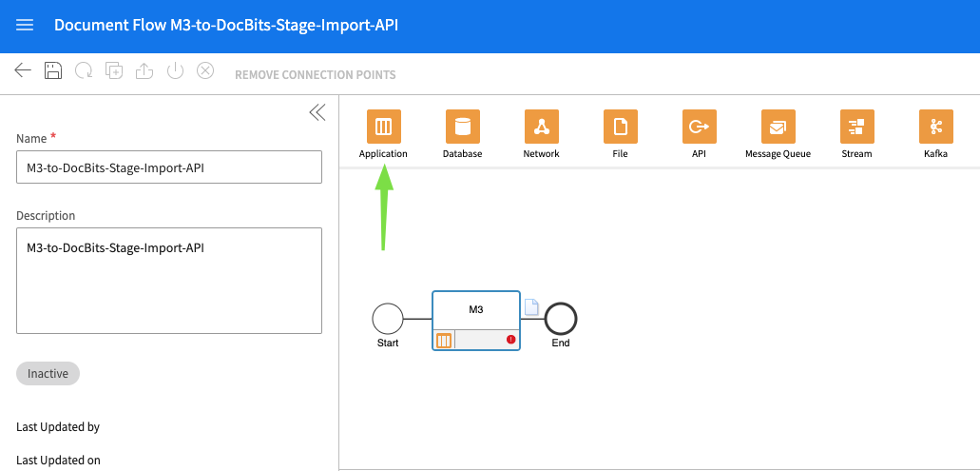Save the document flow

click(53, 71)
